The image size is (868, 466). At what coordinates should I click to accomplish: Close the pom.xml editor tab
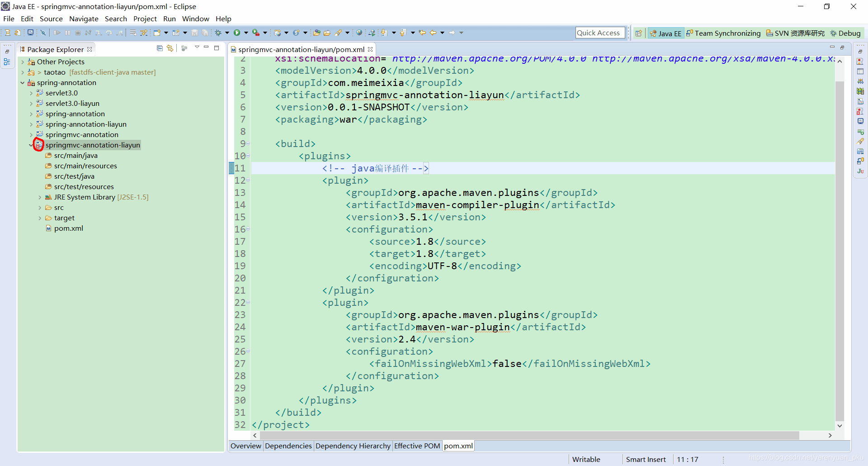coord(370,49)
